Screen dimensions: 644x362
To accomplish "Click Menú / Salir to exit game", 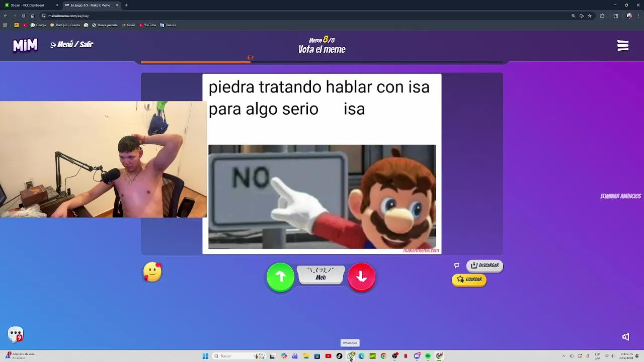I will point(72,45).
